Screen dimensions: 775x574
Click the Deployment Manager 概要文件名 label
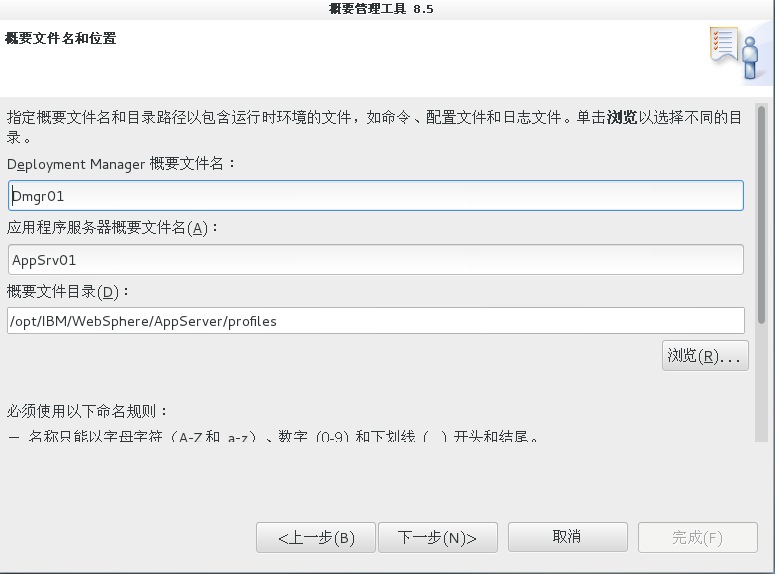pyautogui.click(x=121, y=164)
